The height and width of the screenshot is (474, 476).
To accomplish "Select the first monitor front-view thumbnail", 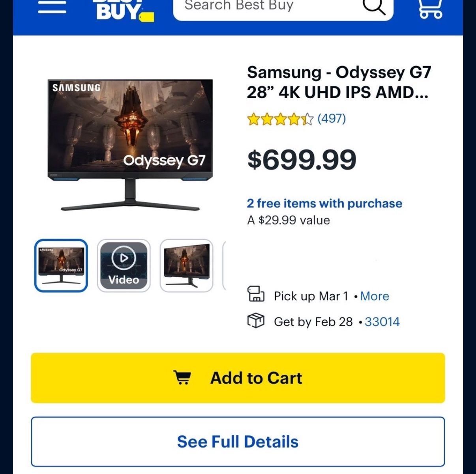I will click(61, 265).
